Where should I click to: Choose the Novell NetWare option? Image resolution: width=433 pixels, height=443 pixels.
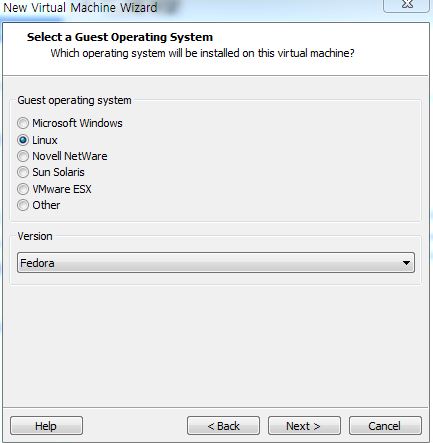23,156
